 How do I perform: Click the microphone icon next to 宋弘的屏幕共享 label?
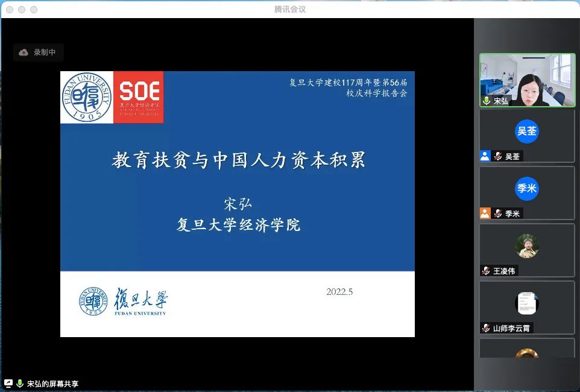click(20, 383)
